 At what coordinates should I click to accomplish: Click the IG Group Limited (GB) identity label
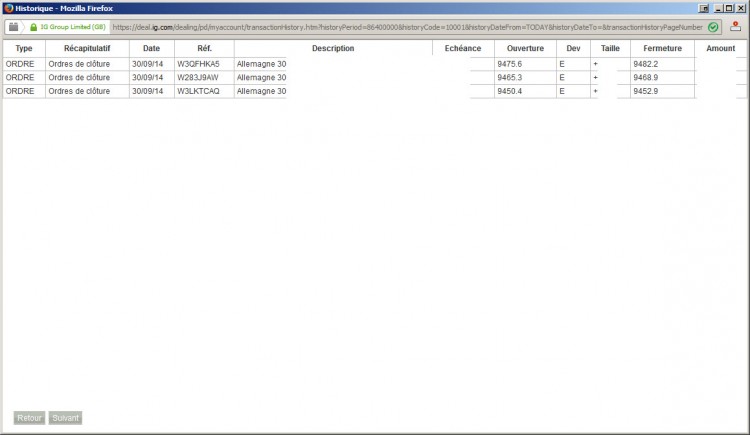click(73, 27)
